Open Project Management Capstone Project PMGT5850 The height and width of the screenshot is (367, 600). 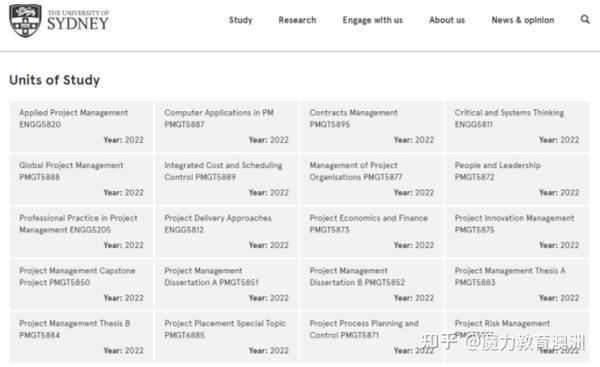82,284
